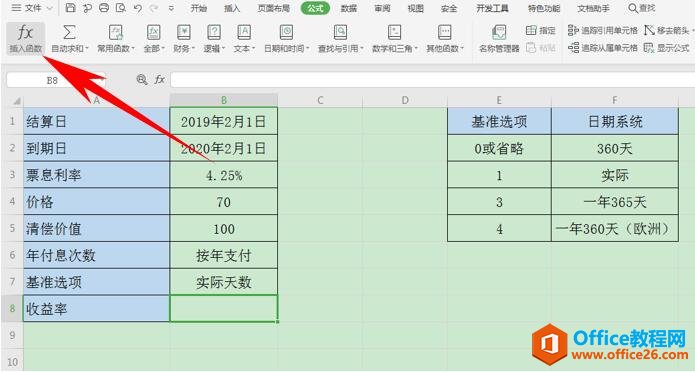Click the select-all corner of the sheet
This screenshot has height=372, width=695.
click(12, 101)
